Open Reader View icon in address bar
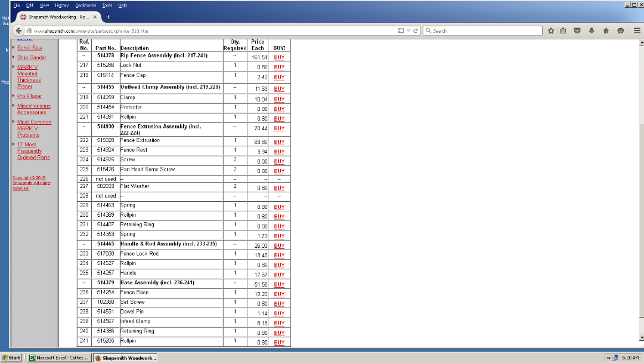The width and height of the screenshot is (644, 363). 401,31
